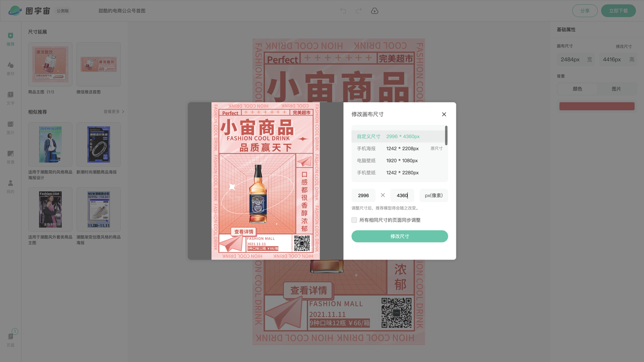Open the 背景 sidebar panel
644x362 pixels.
point(10,157)
